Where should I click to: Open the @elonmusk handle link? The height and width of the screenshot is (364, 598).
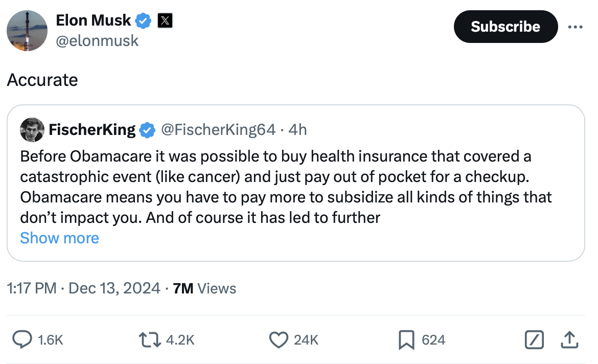97,40
